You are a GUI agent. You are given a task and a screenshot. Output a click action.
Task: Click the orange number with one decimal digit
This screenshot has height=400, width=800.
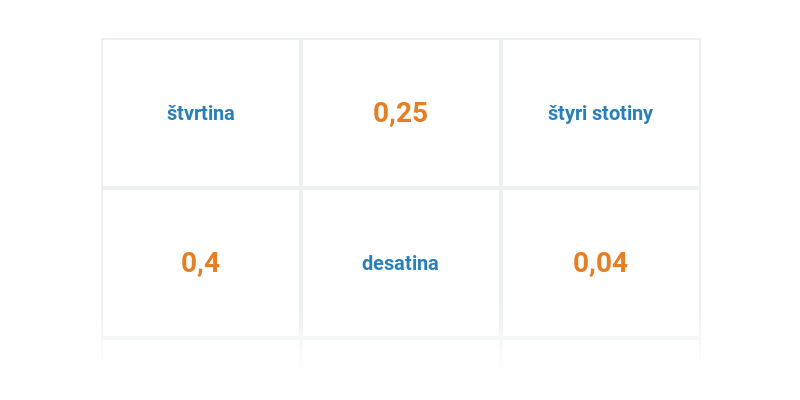pyautogui.click(x=201, y=263)
